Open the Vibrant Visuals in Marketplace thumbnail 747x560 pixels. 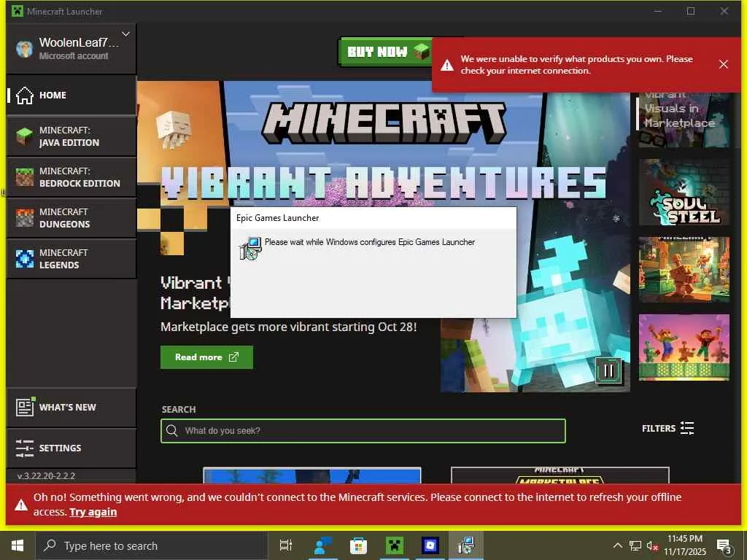tap(684, 120)
